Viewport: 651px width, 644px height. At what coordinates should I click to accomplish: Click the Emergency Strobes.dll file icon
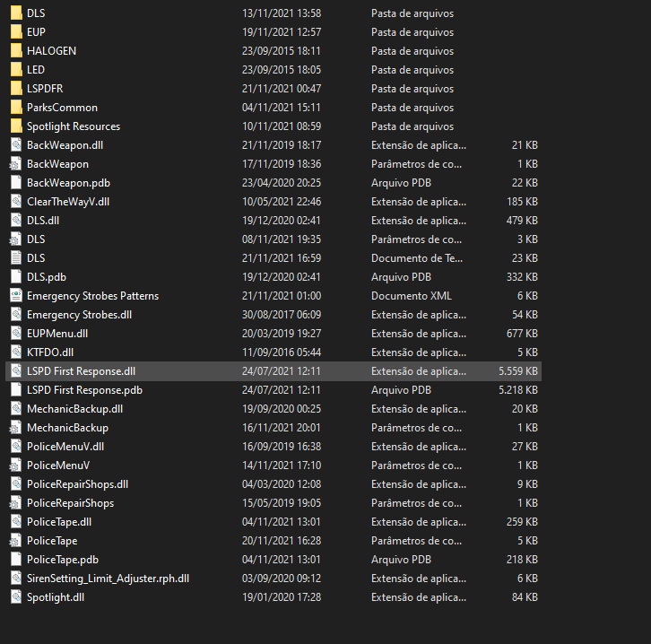click(16, 315)
